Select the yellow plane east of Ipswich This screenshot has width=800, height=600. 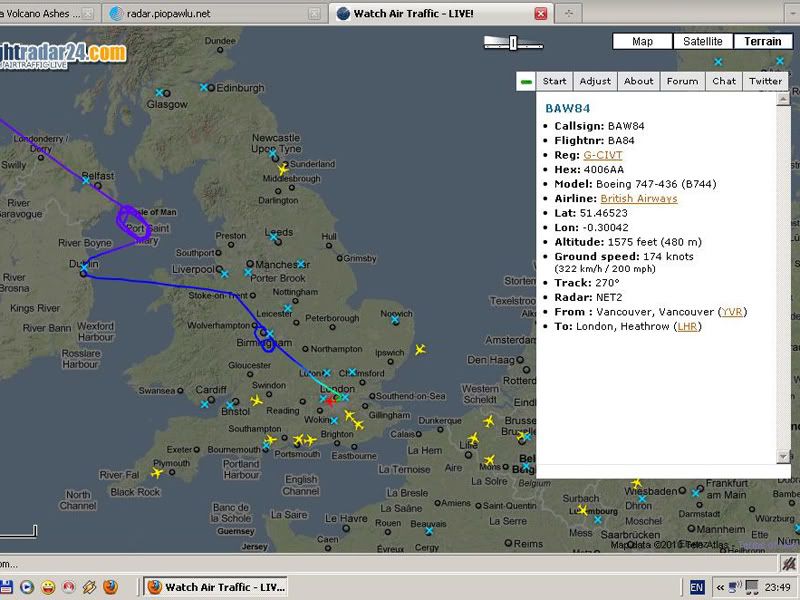tap(420, 349)
